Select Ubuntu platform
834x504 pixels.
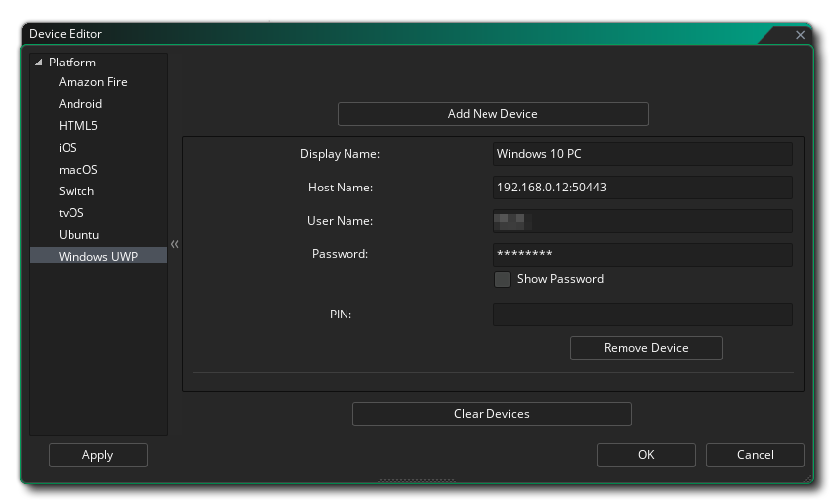point(78,235)
